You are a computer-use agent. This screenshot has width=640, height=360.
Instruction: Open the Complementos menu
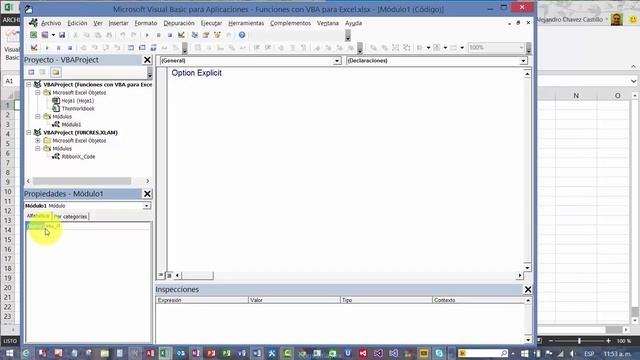coord(290,23)
